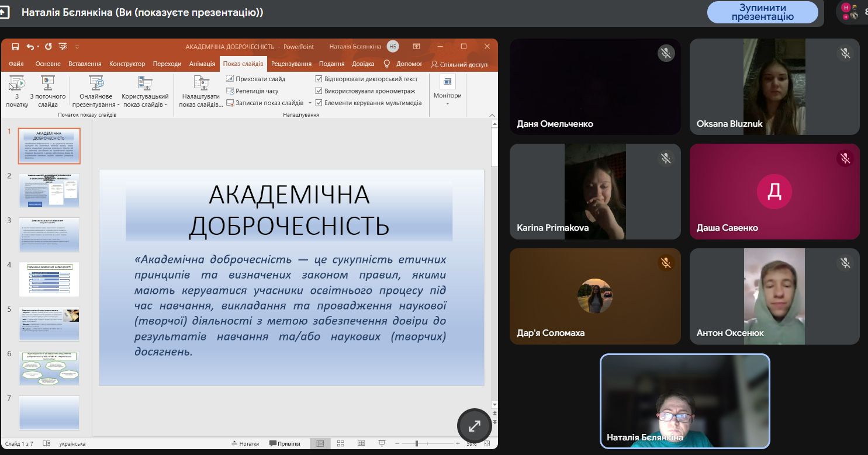Open Reading view from status bar
868x455 pixels.
pyautogui.click(x=361, y=443)
